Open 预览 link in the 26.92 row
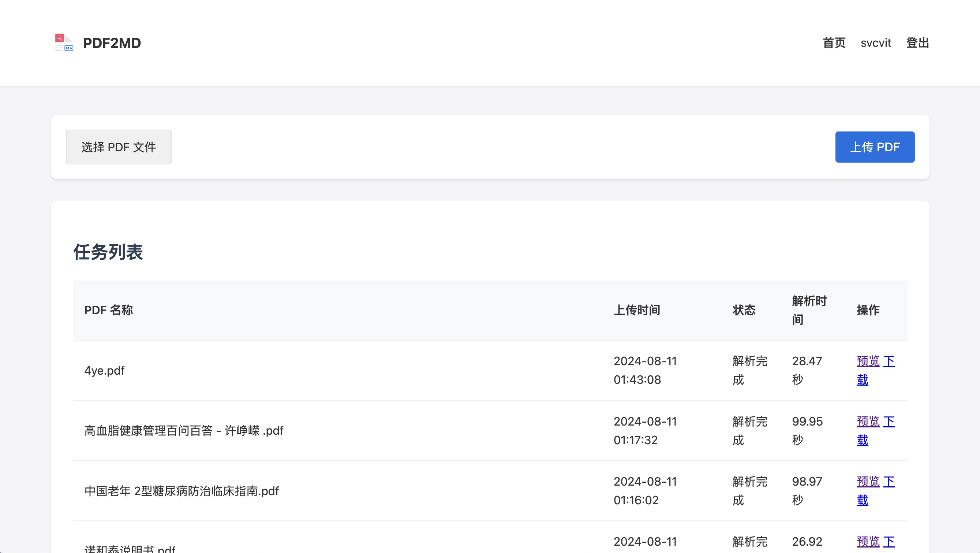980x553 pixels. point(868,542)
